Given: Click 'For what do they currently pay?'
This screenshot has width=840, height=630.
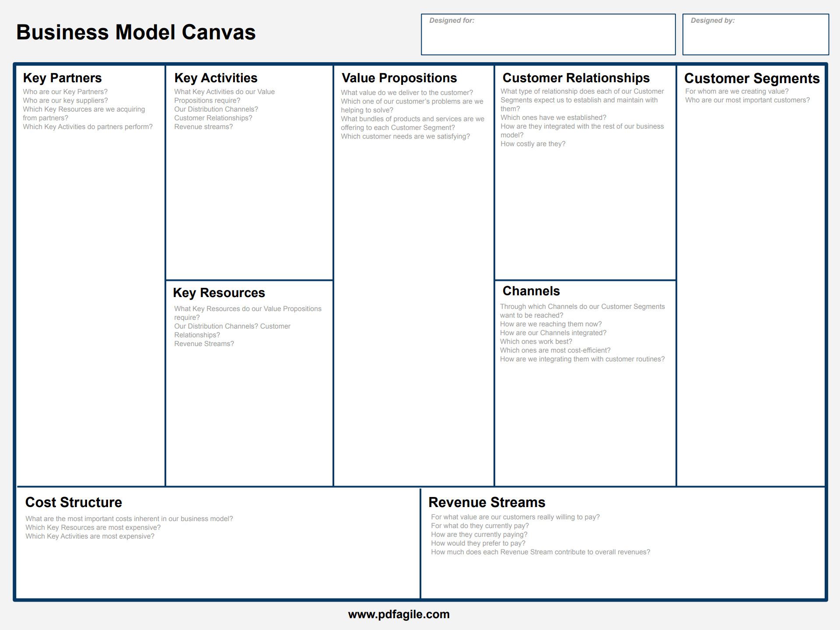Looking at the screenshot, I should tap(480, 526).
